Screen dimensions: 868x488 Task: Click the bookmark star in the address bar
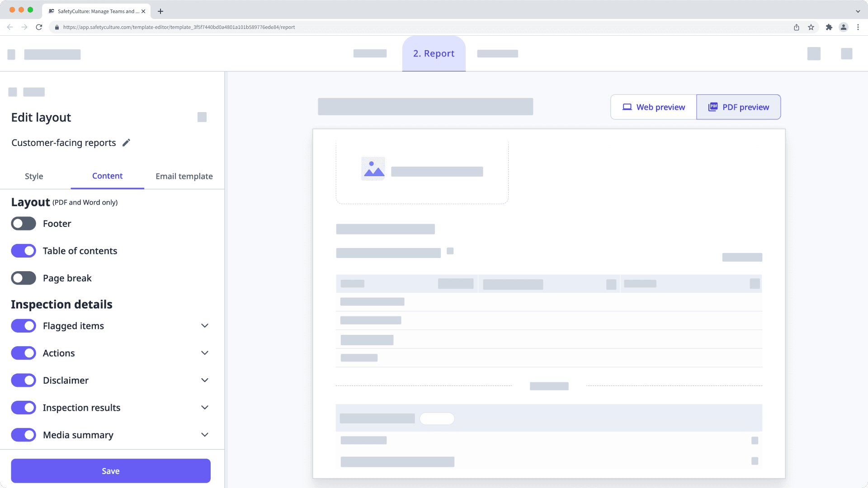810,27
